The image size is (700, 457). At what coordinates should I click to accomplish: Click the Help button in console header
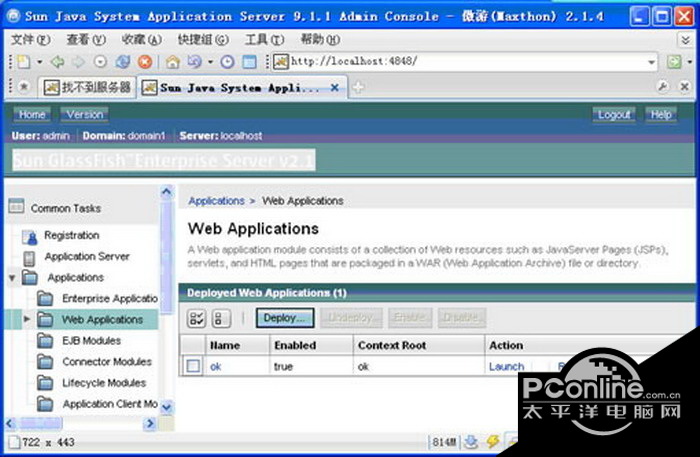pyautogui.click(x=661, y=115)
